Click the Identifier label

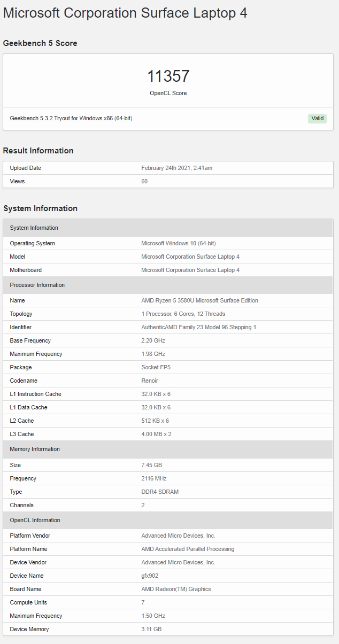tap(21, 327)
